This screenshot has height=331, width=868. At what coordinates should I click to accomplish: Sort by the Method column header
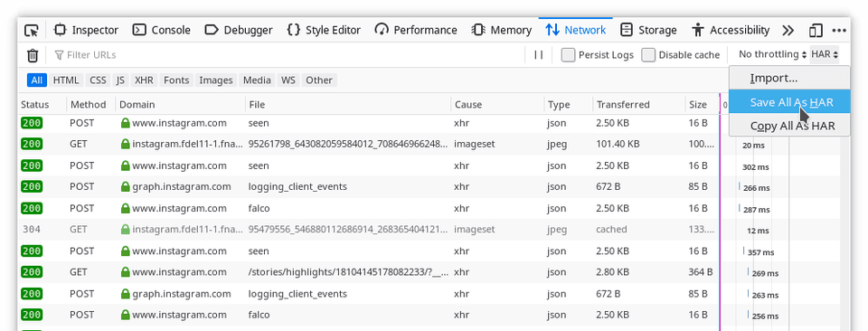click(x=91, y=104)
